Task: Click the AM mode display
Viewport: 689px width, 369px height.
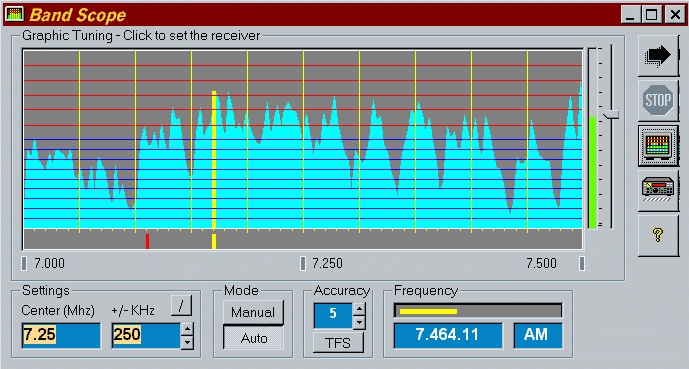Action: tap(538, 335)
